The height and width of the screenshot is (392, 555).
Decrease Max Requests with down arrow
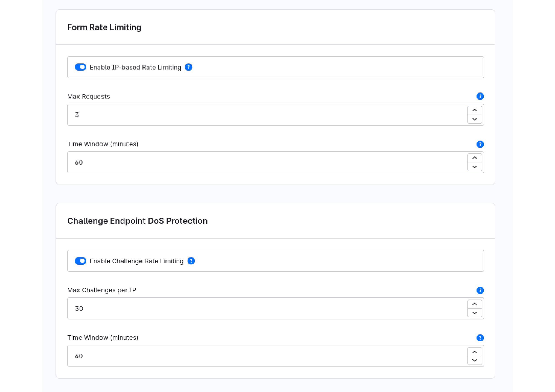[475, 119]
